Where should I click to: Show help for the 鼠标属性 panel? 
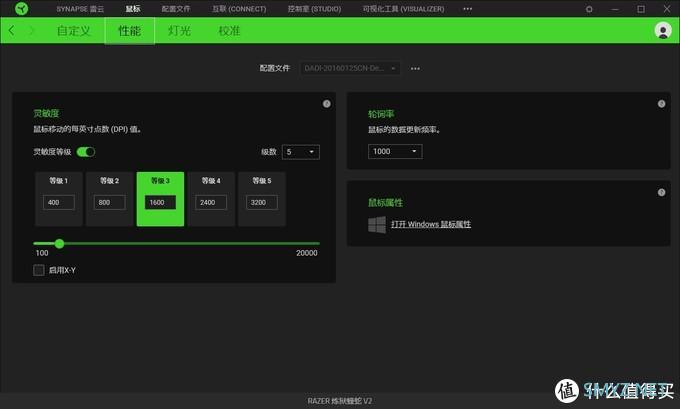[661, 192]
